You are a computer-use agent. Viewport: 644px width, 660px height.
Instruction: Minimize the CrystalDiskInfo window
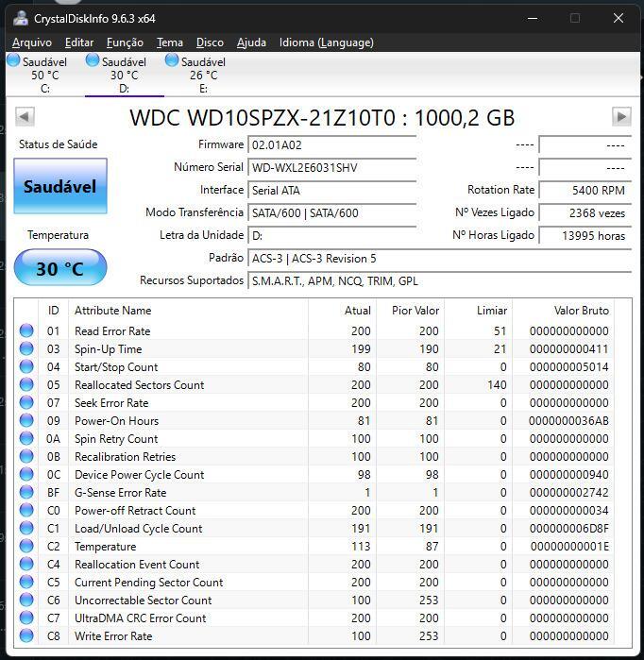(533, 18)
